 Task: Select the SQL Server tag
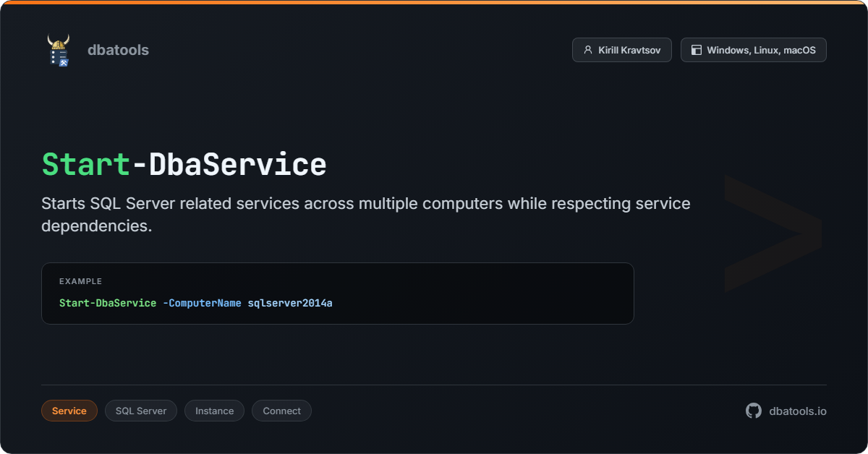(141, 411)
